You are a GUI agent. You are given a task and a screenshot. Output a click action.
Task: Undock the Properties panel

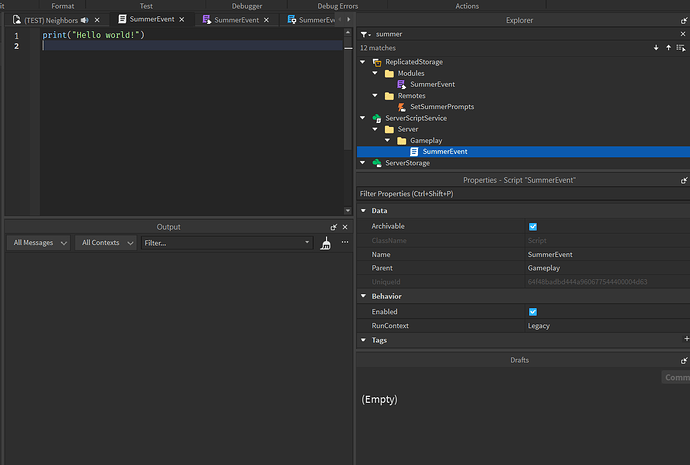tap(684, 180)
